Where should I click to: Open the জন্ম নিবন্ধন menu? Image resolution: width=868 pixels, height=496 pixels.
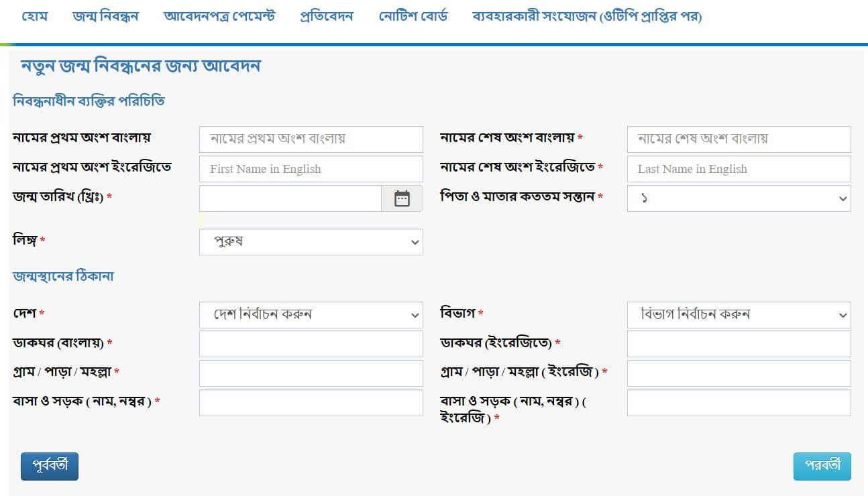pos(105,16)
